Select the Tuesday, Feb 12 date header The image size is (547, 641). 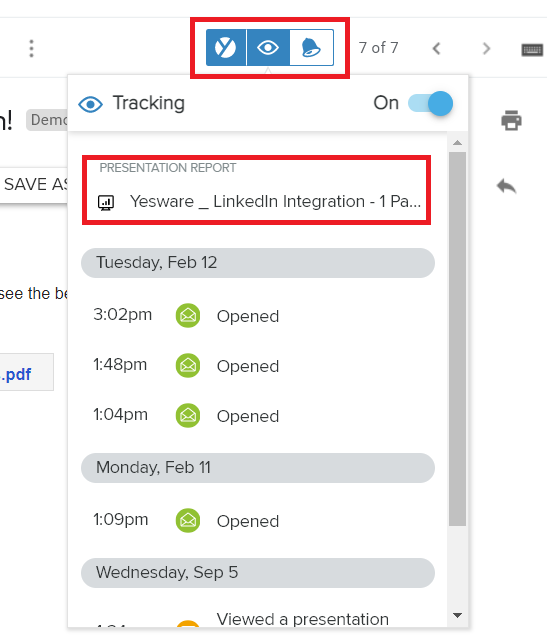[258, 262]
